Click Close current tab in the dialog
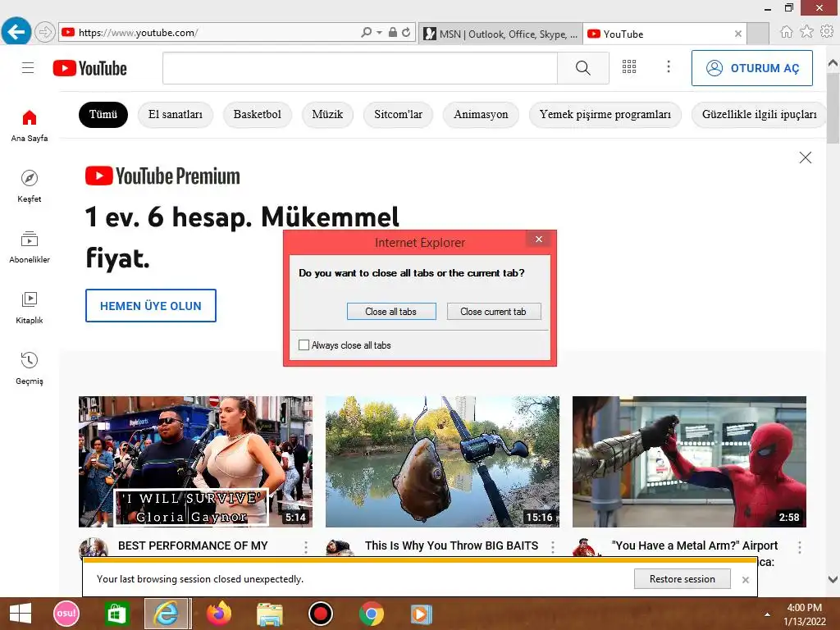 click(x=493, y=311)
